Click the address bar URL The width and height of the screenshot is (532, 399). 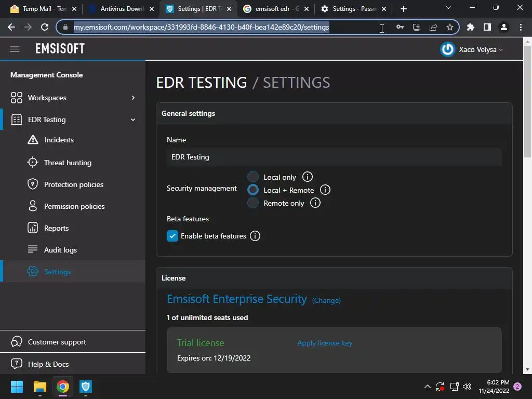(x=201, y=27)
